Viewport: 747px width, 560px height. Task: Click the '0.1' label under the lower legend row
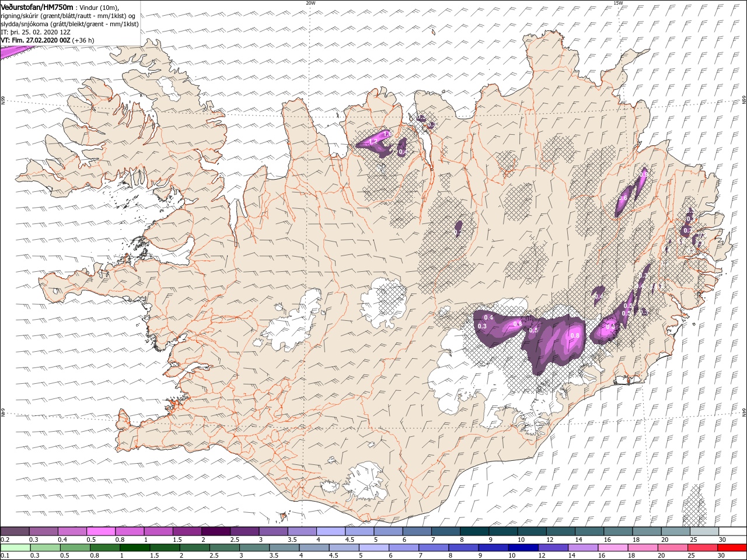(x=5, y=556)
